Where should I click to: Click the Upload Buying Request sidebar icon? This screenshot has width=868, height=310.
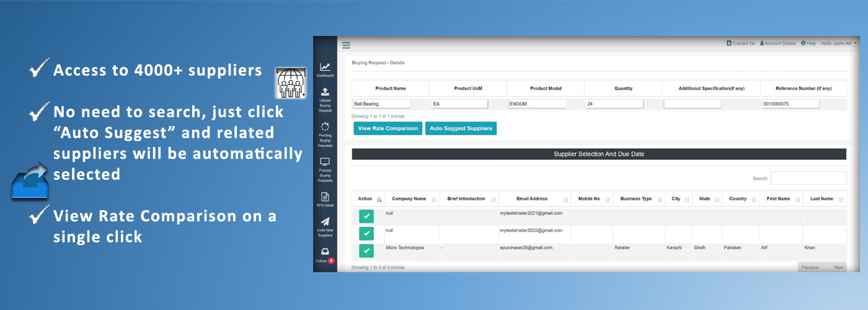(325, 93)
